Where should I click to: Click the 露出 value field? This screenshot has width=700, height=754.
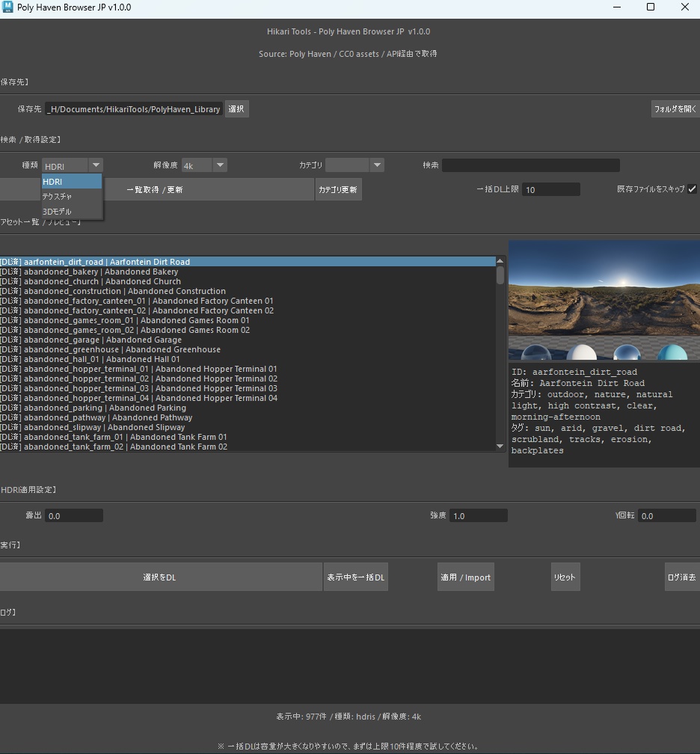[x=74, y=515]
